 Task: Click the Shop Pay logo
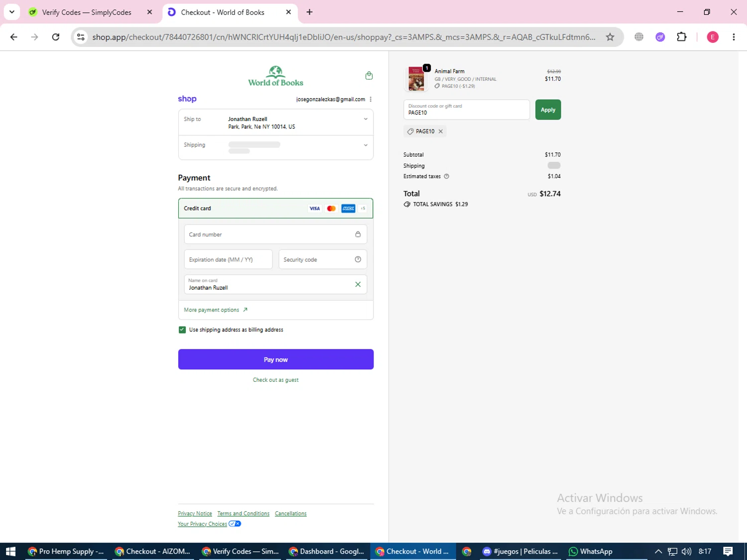(187, 99)
